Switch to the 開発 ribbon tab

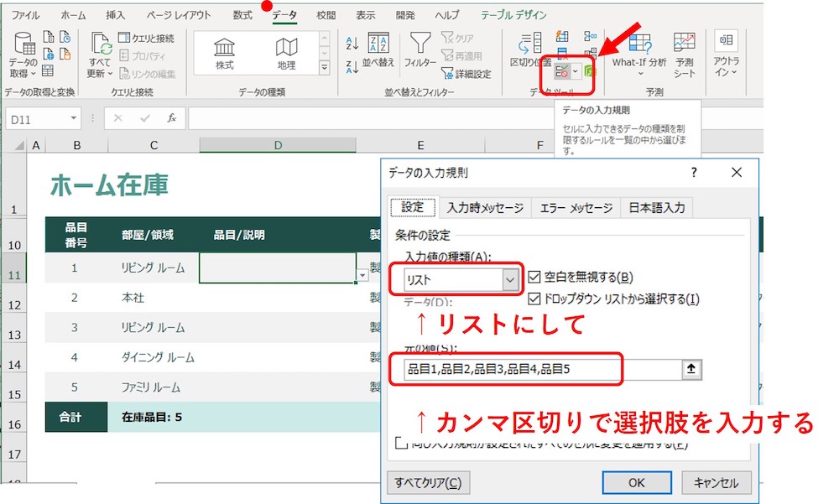point(405,15)
